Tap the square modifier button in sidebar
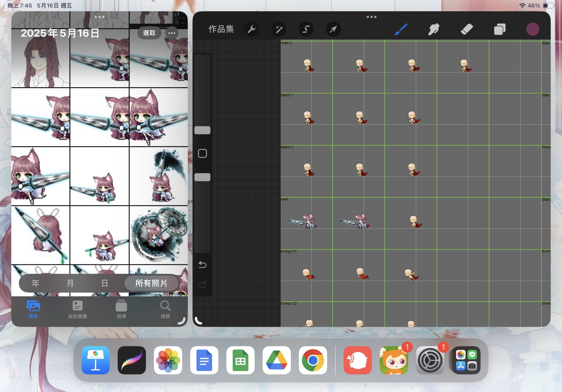This screenshot has height=392, width=562. click(202, 154)
